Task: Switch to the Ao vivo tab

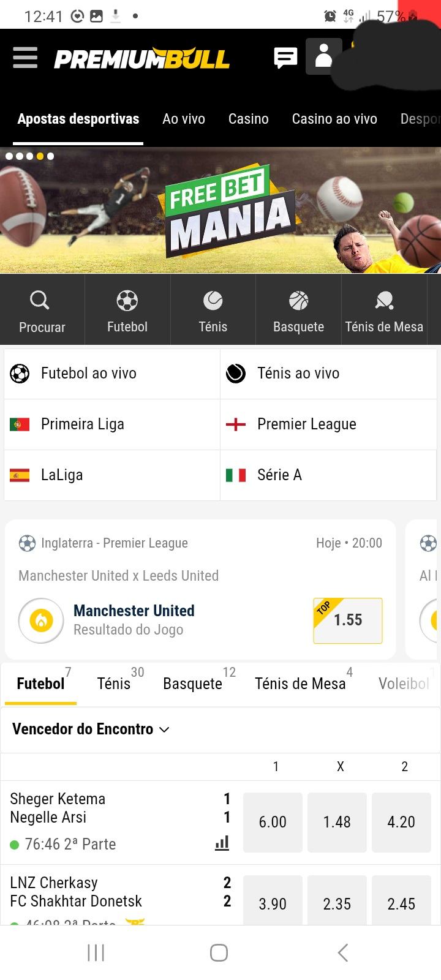Action: coord(184,119)
